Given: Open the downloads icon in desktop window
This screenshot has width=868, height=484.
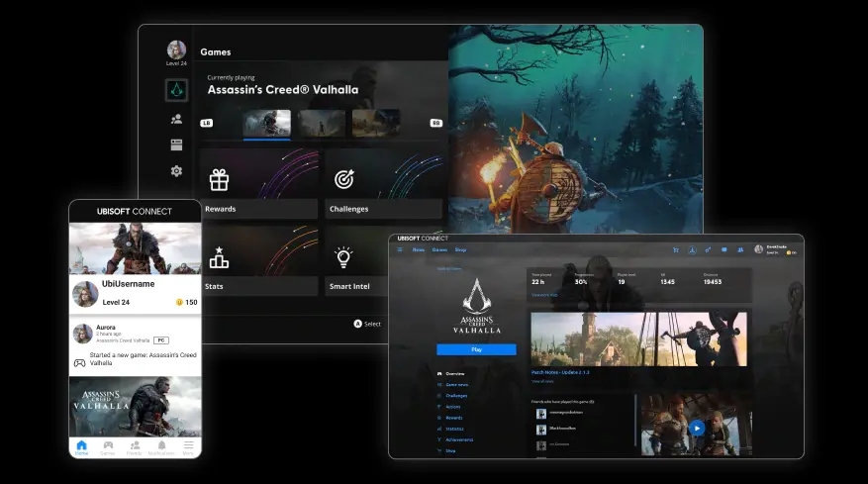Looking at the screenshot, I should click(692, 250).
